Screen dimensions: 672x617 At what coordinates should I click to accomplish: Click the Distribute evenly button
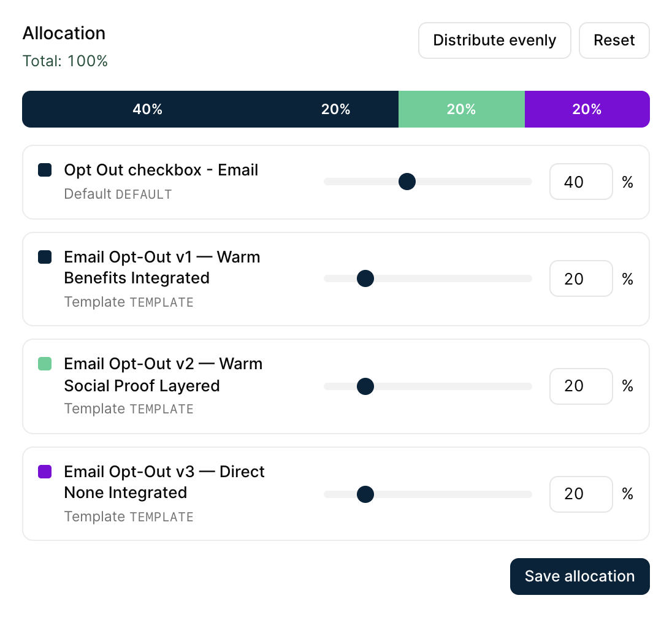coord(494,40)
